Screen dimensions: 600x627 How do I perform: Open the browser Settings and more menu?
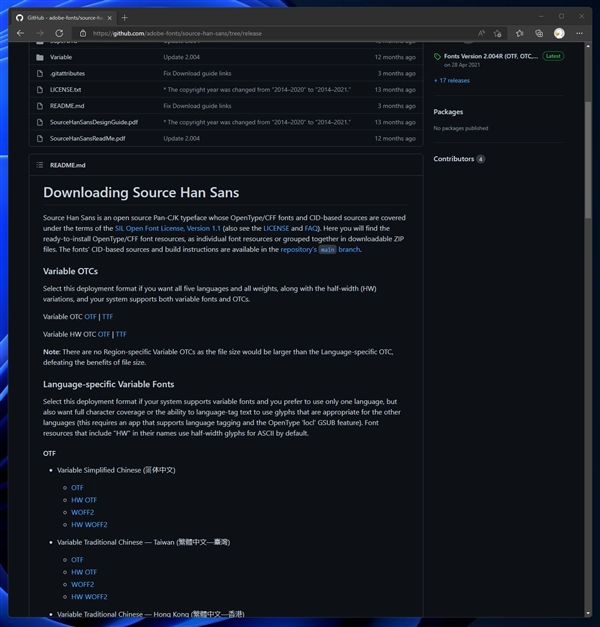(580, 33)
